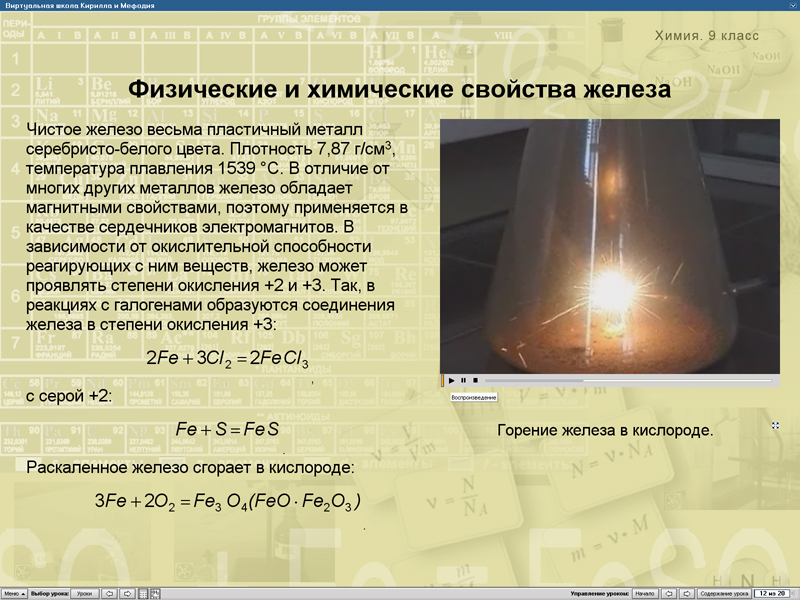
Task: Click the Воспроизведение tooltip label
Action: (x=474, y=396)
